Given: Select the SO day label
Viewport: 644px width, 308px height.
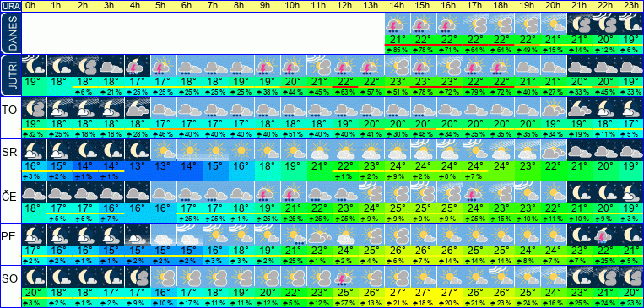Looking at the screenshot, I should pos(9,279).
